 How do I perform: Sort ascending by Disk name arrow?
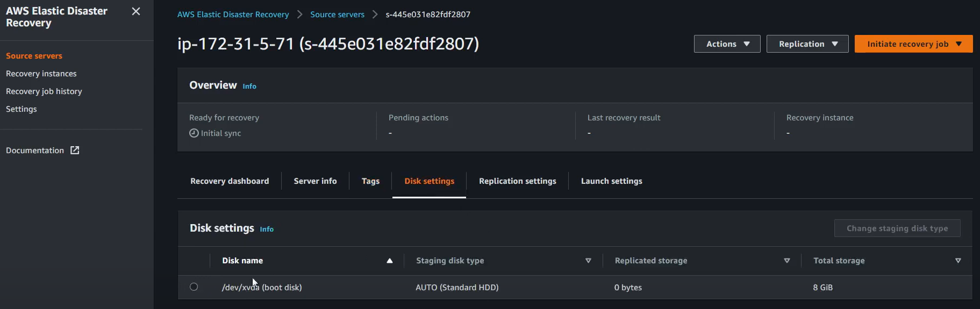coord(390,261)
